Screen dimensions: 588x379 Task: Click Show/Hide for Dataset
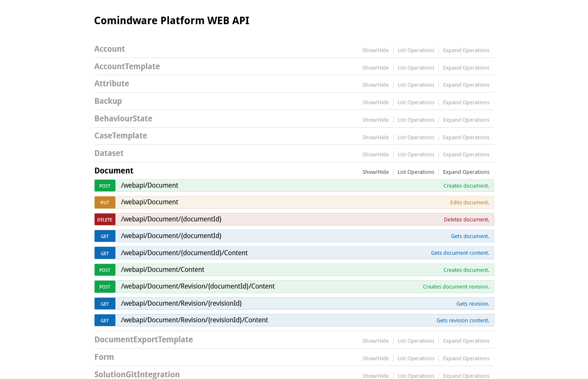375,155
